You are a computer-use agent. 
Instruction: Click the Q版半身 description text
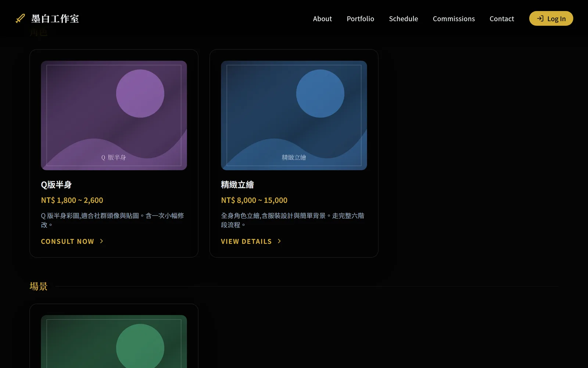[x=112, y=220]
